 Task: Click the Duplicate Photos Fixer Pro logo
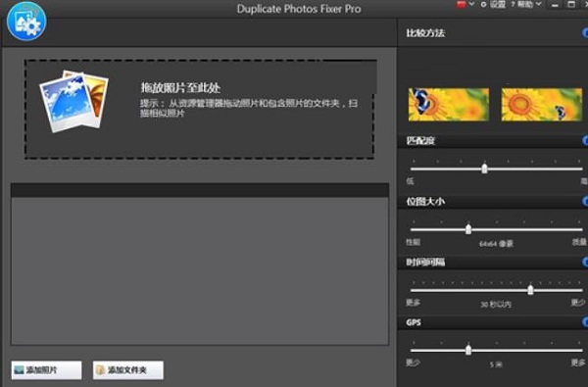coord(26,22)
